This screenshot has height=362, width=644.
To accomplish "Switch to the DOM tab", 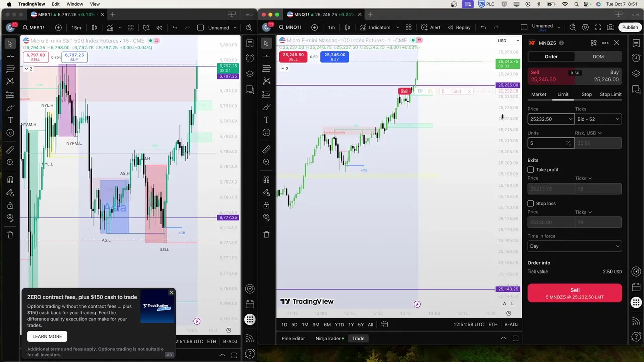I will coord(598,57).
